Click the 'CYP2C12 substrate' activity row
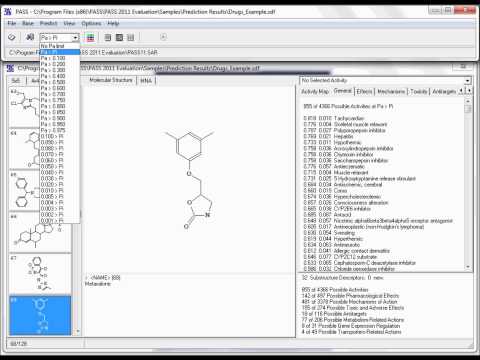480x360 pixels. point(340,257)
